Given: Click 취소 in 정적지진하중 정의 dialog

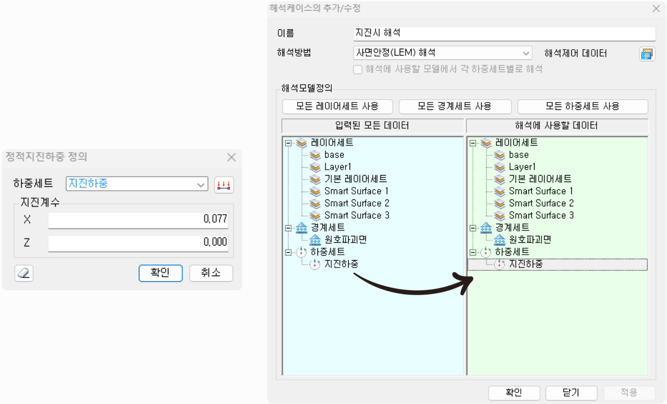Looking at the screenshot, I should pyautogui.click(x=211, y=273).
